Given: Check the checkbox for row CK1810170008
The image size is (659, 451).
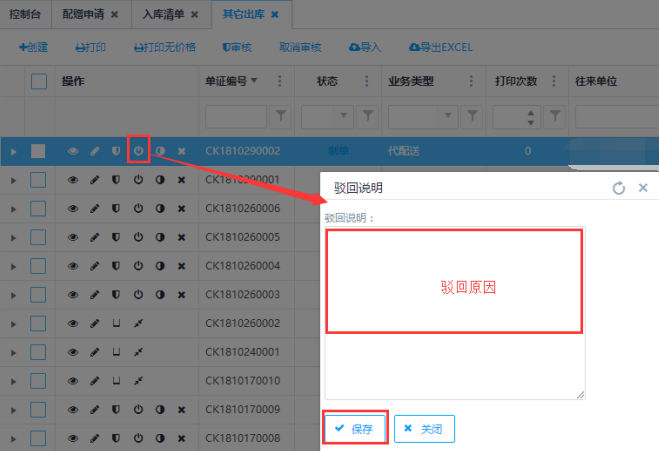Looking at the screenshot, I should pyautogui.click(x=39, y=437).
